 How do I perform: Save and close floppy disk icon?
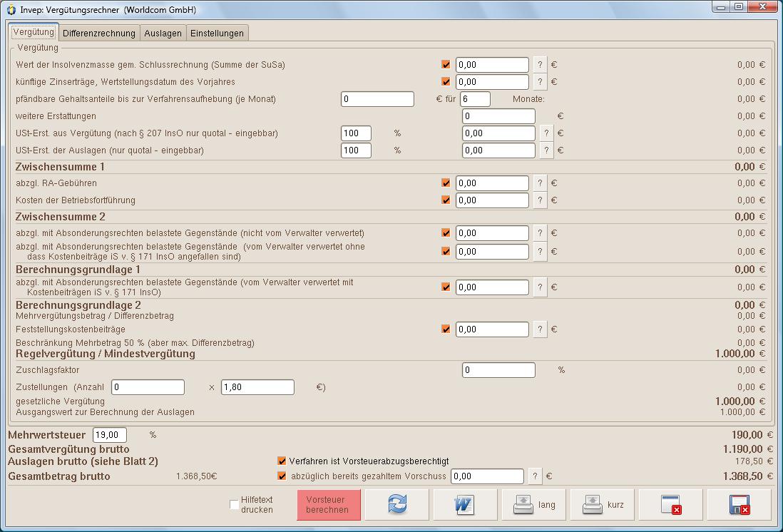[739, 504]
